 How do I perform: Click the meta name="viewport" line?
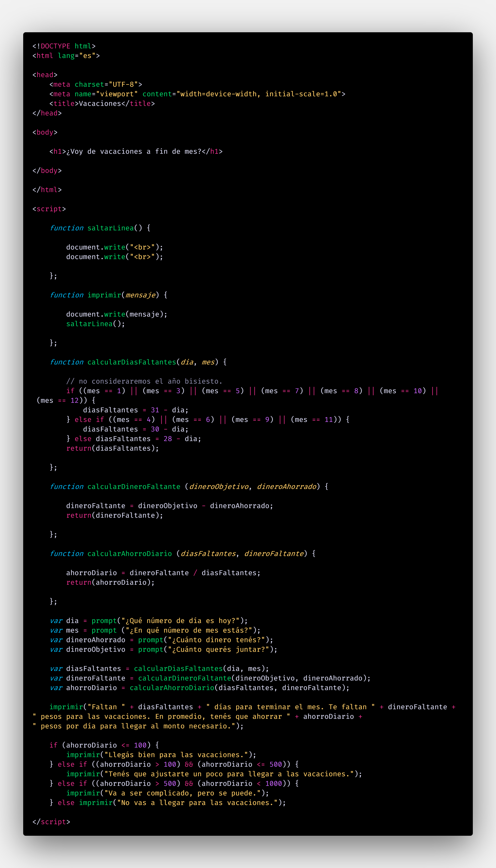[197, 94]
